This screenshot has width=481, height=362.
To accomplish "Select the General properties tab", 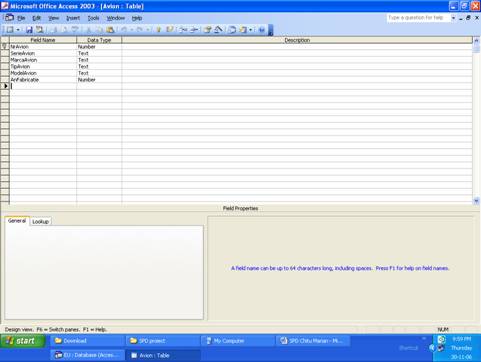I will (17, 221).
